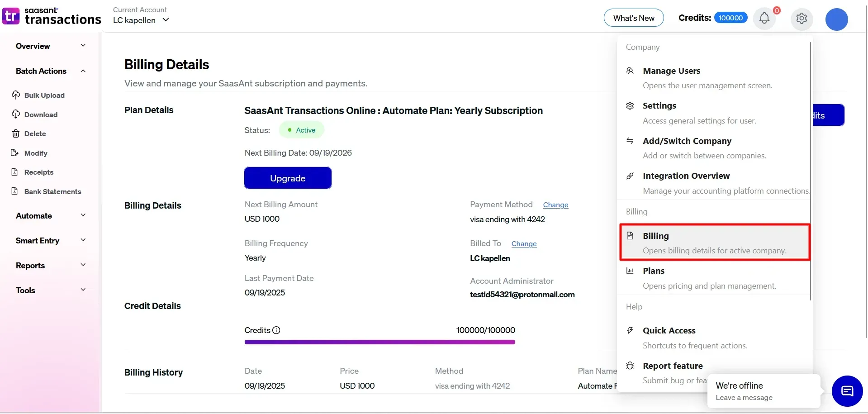Expand the Reports sidebar section
The width and height of the screenshot is (868, 414).
coord(83,265)
